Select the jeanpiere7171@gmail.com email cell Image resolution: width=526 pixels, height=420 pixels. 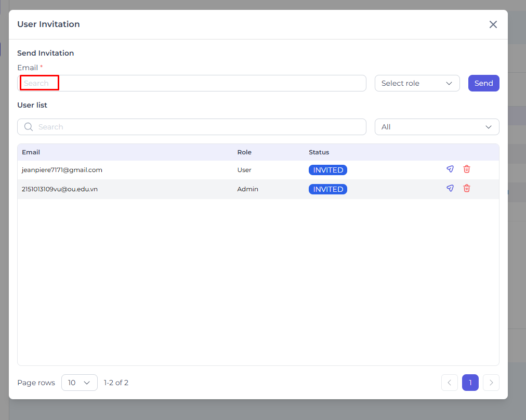(62, 170)
